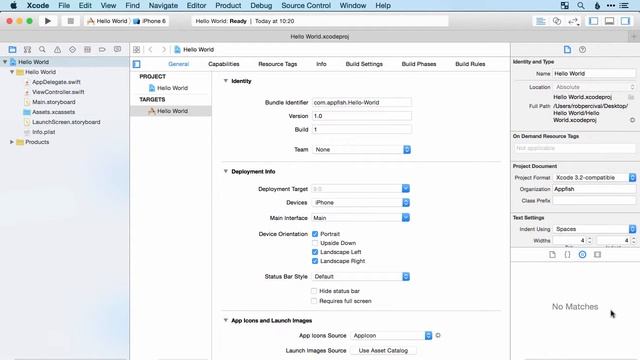This screenshot has width=640, height=360.
Task: Open the File Template library
Action: pos(552,254)
